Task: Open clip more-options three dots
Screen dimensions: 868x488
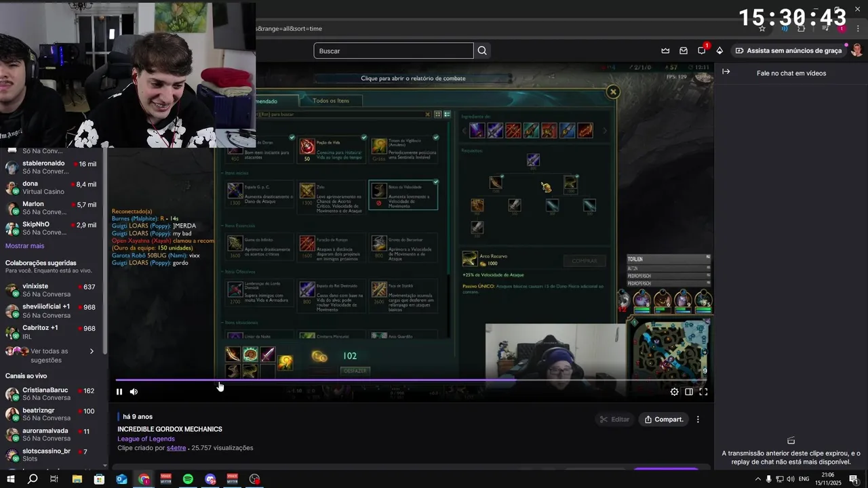Action: [x=698, y=420]
